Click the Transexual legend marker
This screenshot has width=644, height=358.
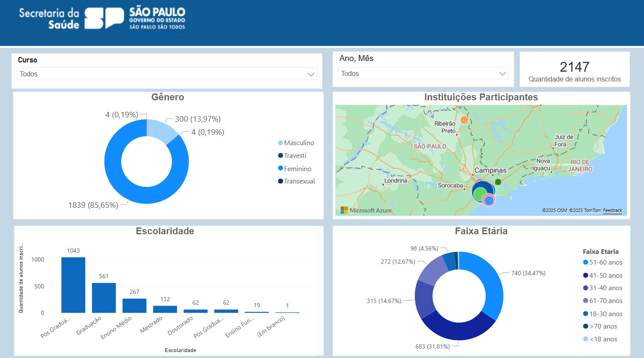[x=280, y=181]
